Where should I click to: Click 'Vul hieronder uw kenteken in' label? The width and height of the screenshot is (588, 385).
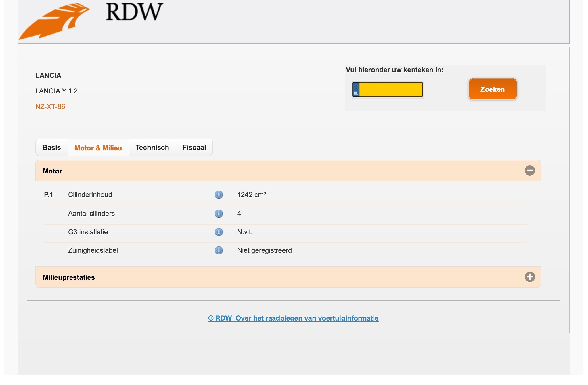[394, 70]
